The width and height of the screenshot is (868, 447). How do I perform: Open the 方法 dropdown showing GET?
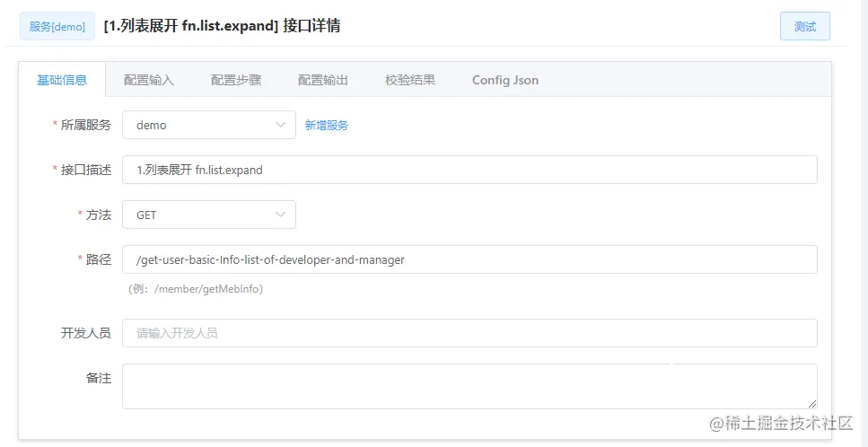tap(209, 215)
